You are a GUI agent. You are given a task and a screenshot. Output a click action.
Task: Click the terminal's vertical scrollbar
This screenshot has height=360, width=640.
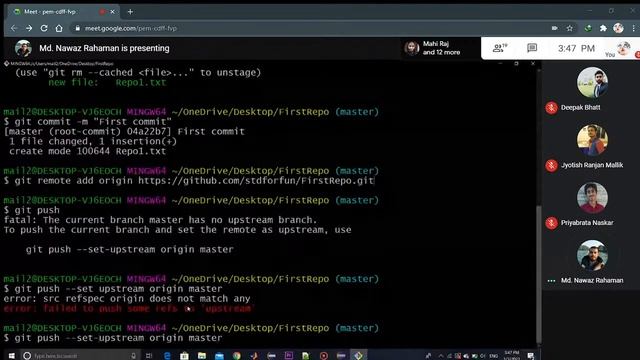click(x=539, y=273)
